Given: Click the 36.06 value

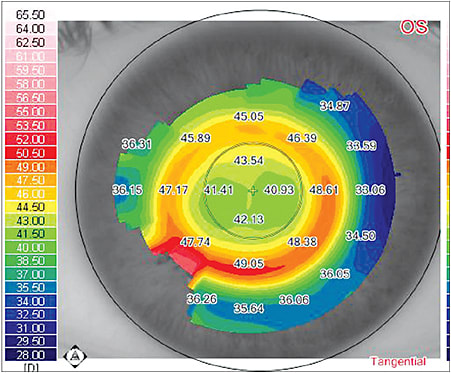Looking at the screenshot, I should pos(294,300).
